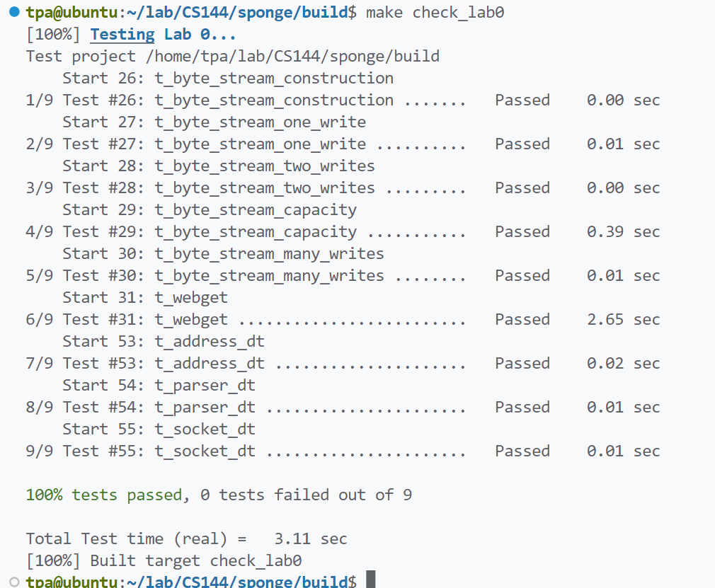
Task: Click the 0.39 sec timing value
Action: [x=623, y=232]
